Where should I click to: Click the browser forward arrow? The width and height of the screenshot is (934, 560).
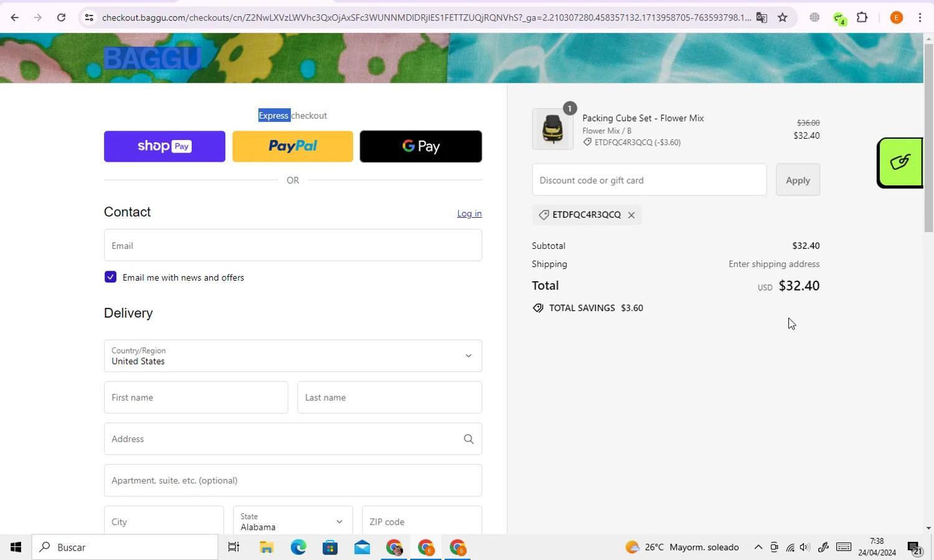tap(37, 17)
